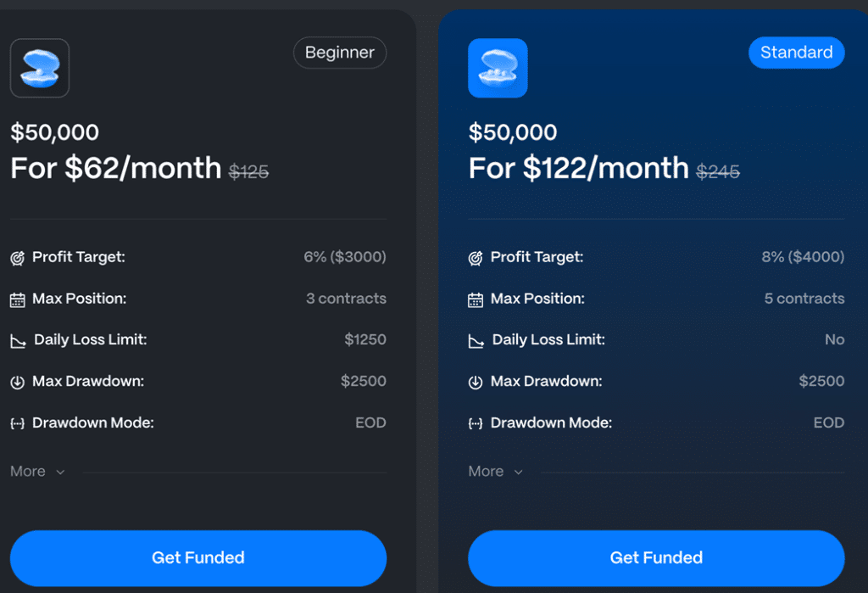This screenshot has height=593, width=868.
Task: Click the Profit Target icon in Standard plan
Action: [x=475, y=258]
